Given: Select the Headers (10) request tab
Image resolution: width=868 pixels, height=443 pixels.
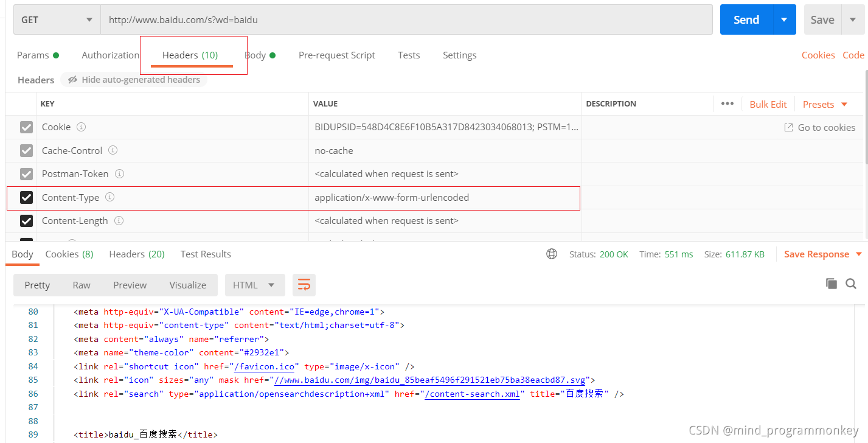Looking at the screenshot, I should [x=190, y=55].
